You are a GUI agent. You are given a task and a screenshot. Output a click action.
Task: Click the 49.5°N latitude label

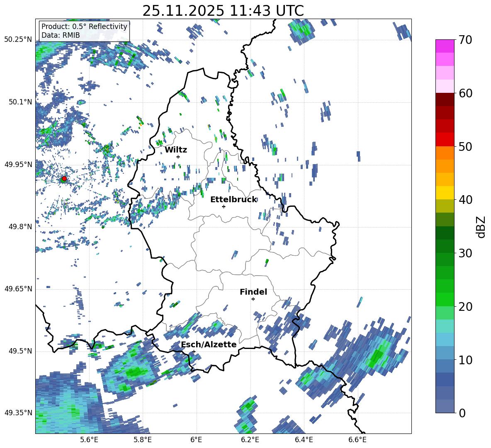pos(20,351)
